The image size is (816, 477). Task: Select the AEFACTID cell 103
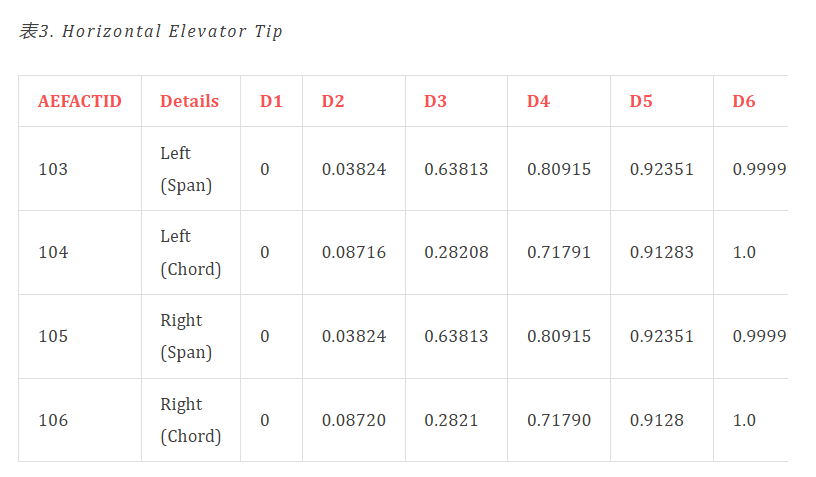click(x=53, y=169)
